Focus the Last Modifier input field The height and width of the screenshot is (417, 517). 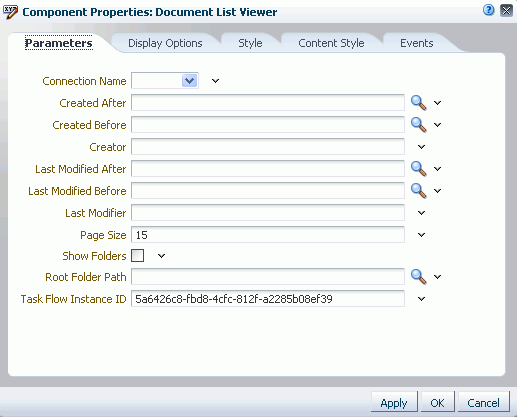point(268,213)
